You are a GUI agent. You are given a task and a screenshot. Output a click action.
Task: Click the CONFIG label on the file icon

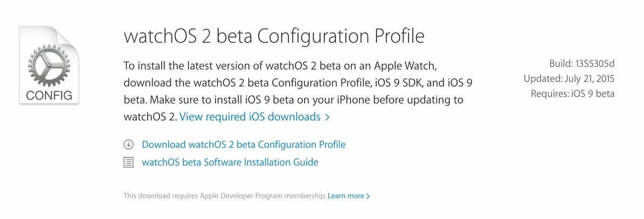click(49, 95)
